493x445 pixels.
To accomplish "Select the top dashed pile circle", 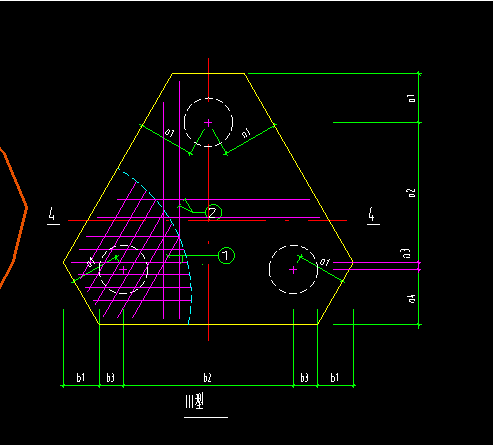I will [x=208, y=122].
